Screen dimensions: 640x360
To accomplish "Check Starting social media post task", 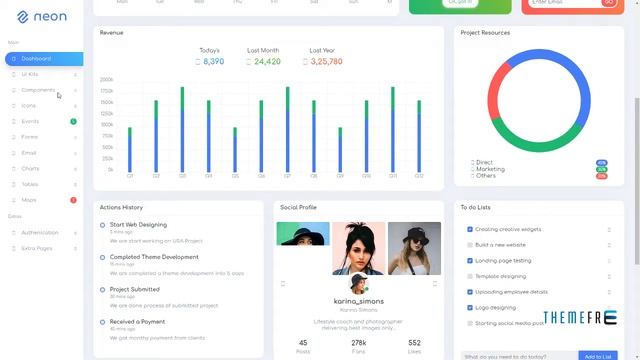I will click(x=470, y=323).
